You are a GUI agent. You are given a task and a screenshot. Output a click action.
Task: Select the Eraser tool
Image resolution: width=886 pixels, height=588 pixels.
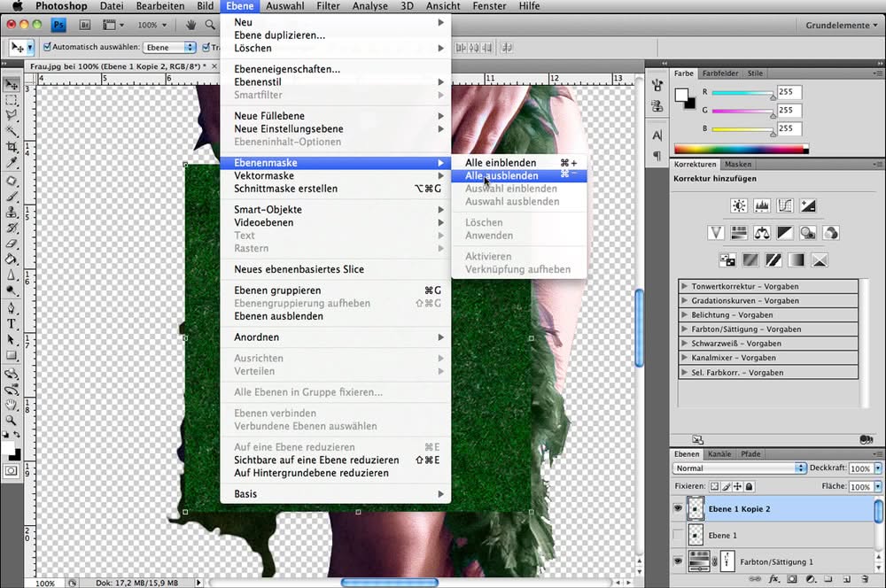pyautogui.click(x=12, y=244)
